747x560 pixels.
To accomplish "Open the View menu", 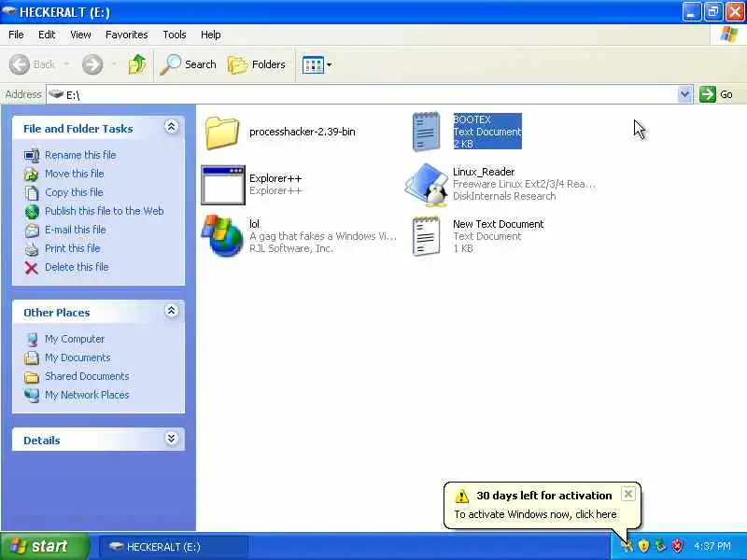I will tap(80, 35).
